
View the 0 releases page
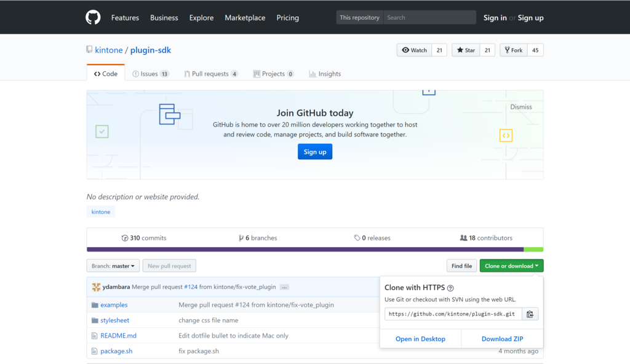click(372, 238)
